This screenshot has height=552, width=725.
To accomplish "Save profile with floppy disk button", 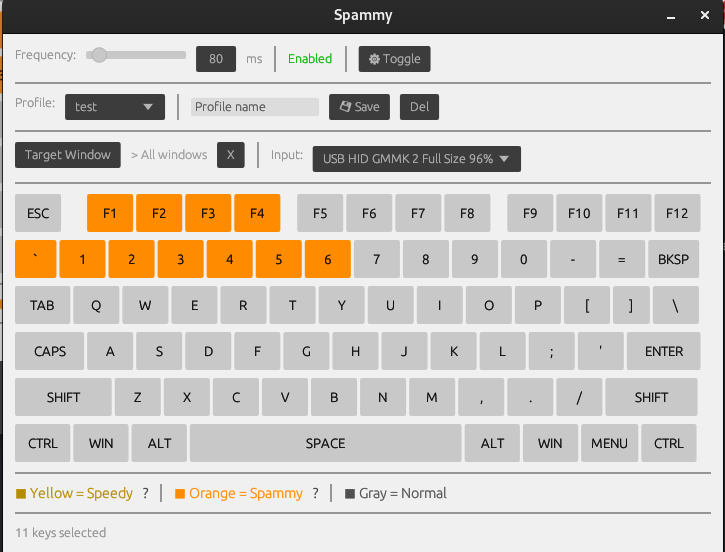I will point(359,107).
